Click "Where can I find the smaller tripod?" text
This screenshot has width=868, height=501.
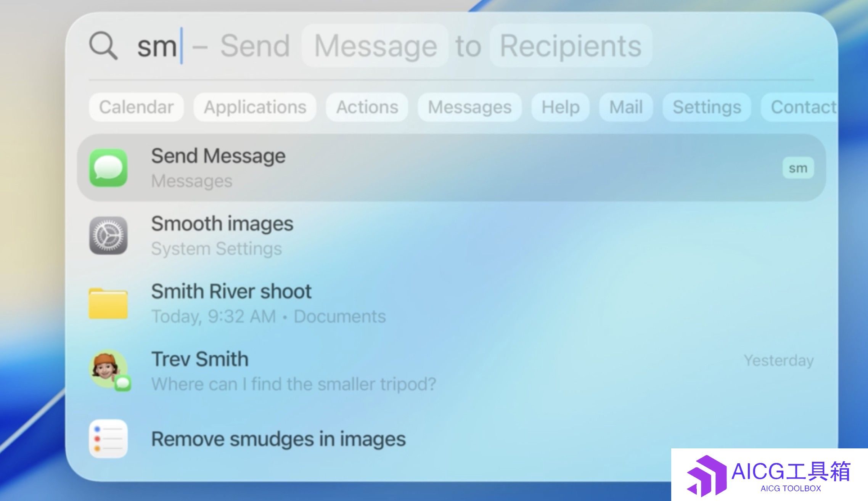click(294, 384)
